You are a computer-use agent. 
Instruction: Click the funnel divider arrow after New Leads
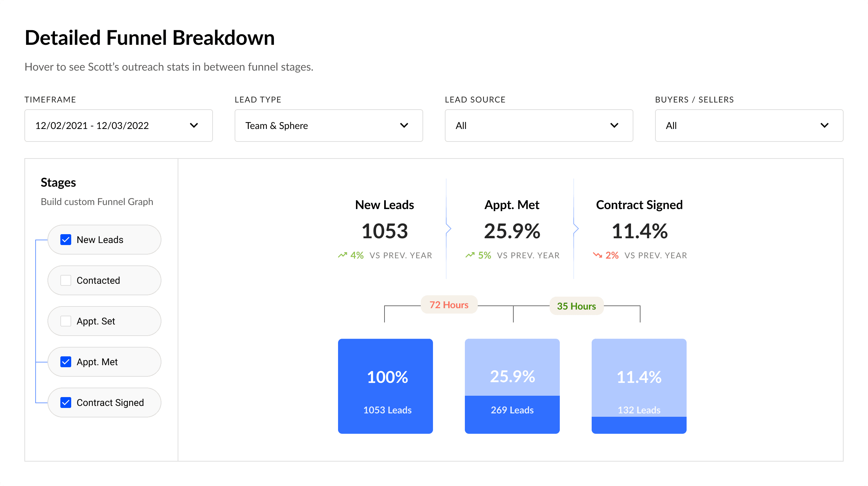click(x=448, y=229)
